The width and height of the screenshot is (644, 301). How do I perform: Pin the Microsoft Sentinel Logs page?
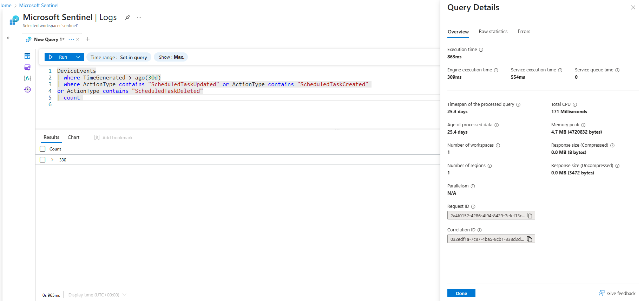click(128, 17)
